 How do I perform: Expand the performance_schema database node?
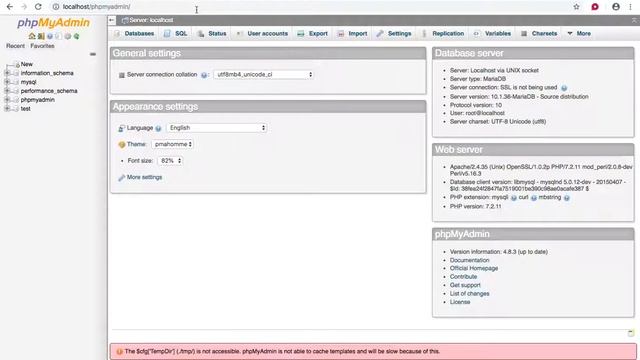coord(7,91)
